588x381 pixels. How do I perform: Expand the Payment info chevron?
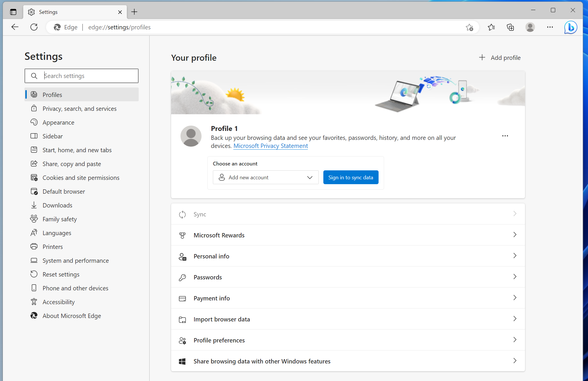pyautogui.click(x=515, y=298)
